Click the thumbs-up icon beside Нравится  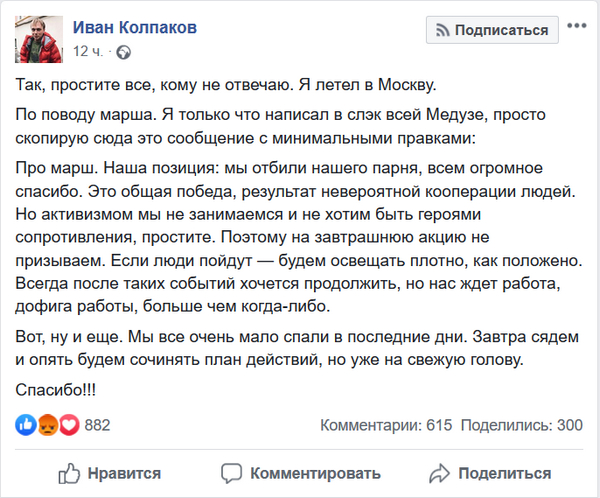pyautogui.click(x=71, y=473)
